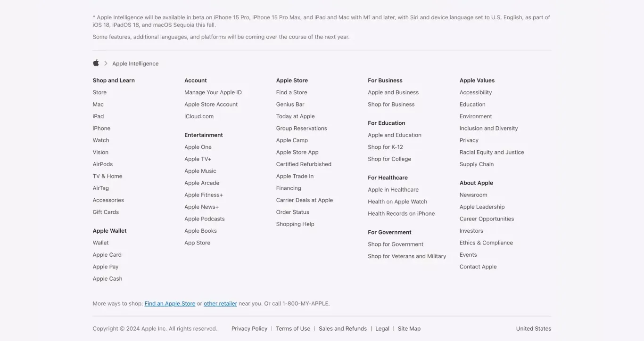
Task: Open Apple One link
Action: 198,147
